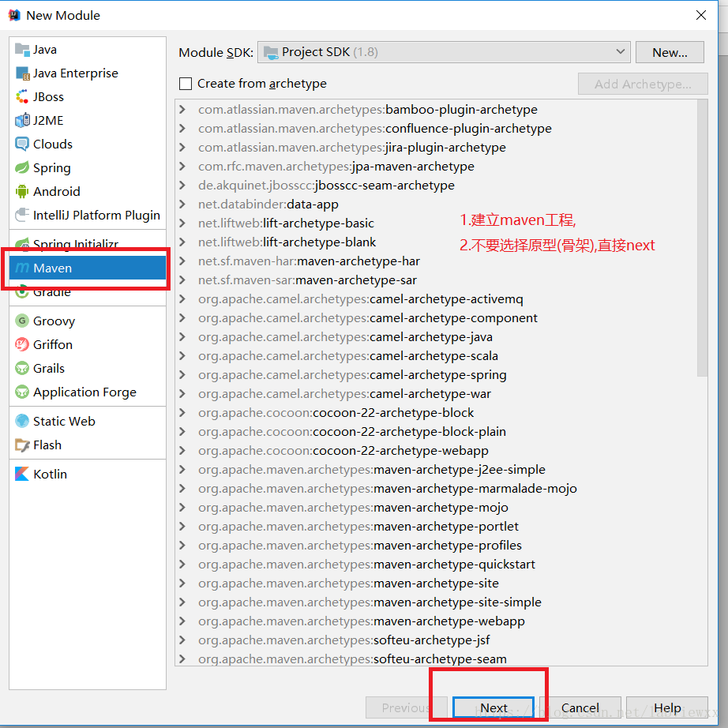Select the Flash folder icon
This screenshot has width=728, height=728.
[22, 445]
